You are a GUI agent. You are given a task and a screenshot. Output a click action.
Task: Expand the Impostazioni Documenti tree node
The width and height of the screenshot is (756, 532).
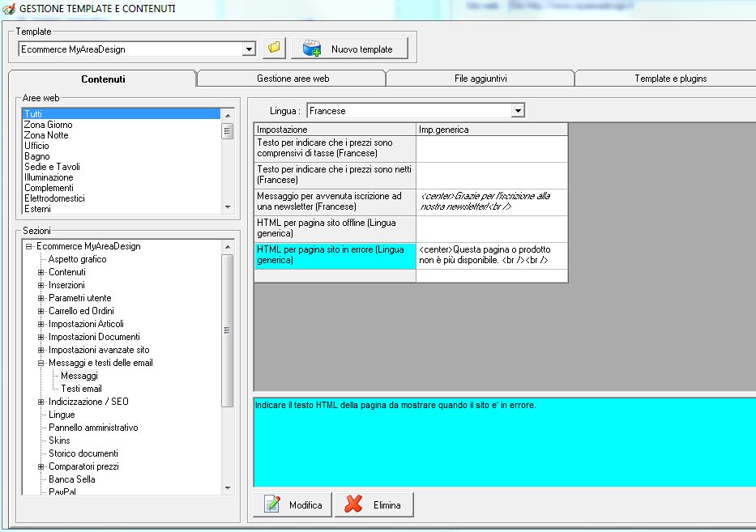point(41,338)
